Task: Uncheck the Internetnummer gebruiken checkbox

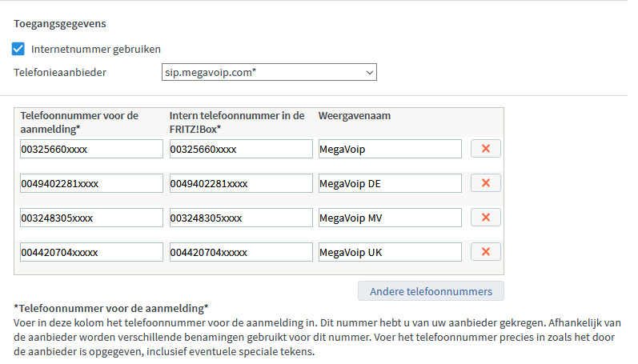Action: pos(18,49)
